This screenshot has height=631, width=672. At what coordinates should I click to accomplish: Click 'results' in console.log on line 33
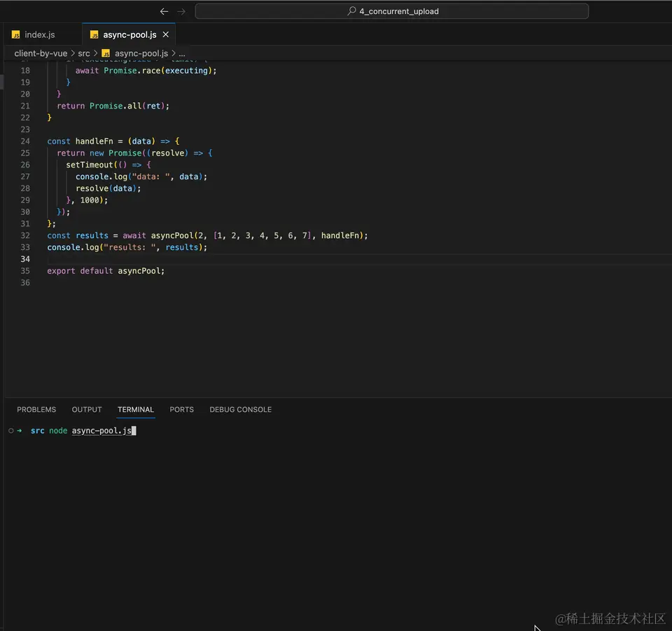(182, 247)
